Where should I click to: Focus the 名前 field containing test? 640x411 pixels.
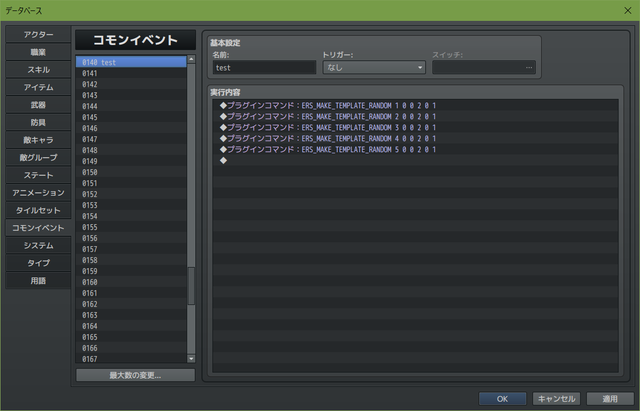pos(264,68)
